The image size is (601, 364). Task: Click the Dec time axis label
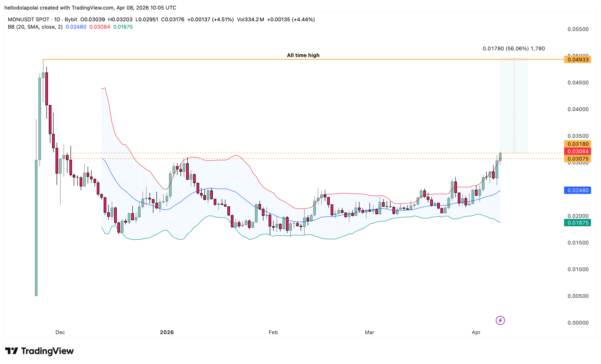[x=60, y=332]
